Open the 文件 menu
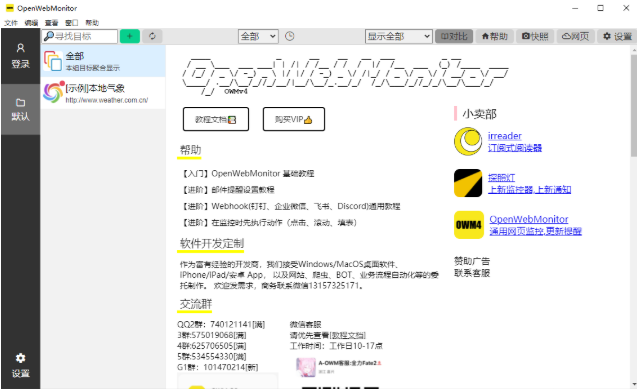637x389 pixels. point(11,23)
